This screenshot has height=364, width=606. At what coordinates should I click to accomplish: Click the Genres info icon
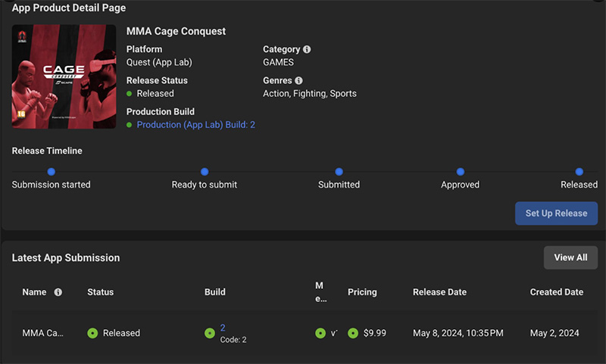click(298, 81)
